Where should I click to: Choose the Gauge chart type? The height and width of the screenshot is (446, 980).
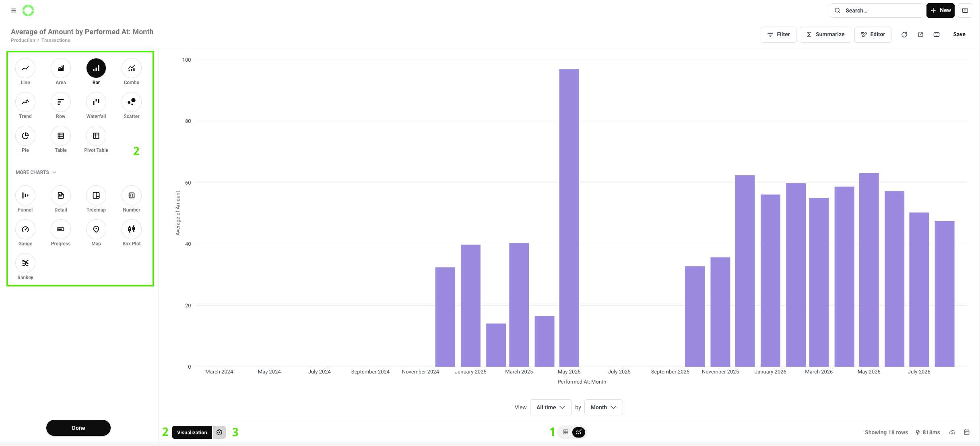point(25,230)
